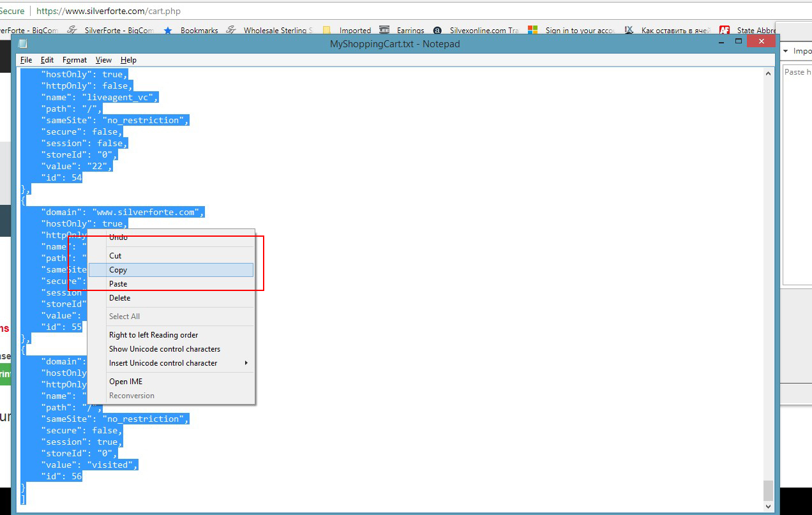
Task: Select Open IME in the context menu
Action: pyautogui.click(x=171, y=382)
